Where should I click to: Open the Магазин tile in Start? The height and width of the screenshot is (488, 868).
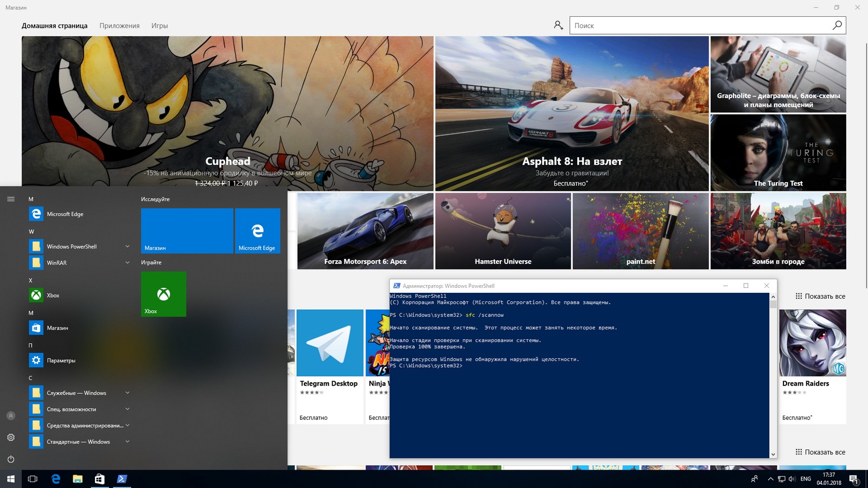(x=187, y=231)
